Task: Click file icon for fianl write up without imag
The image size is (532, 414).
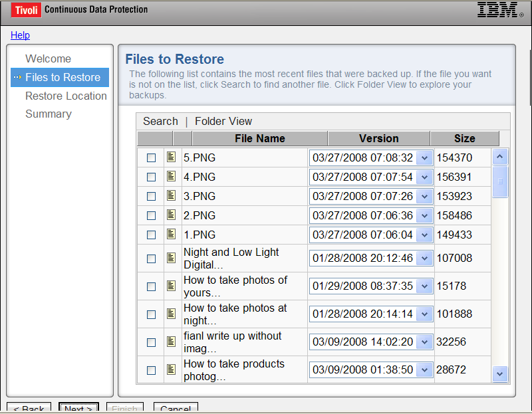Action: pyautogui.click(x=172, y=342)
